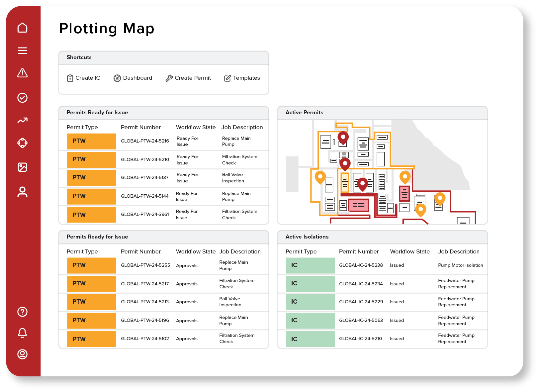The width and height of the screenshot is (539, 392).
Task: Click the clipboard icon next to Create IC
Action: [x=70, y=78]
